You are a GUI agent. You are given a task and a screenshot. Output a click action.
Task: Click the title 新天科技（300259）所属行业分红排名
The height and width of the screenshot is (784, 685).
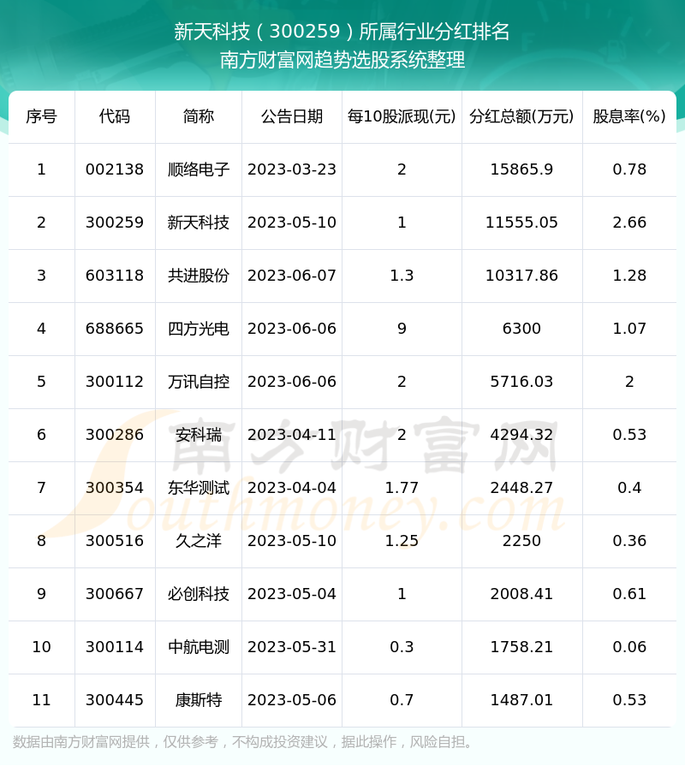[342, 32]
